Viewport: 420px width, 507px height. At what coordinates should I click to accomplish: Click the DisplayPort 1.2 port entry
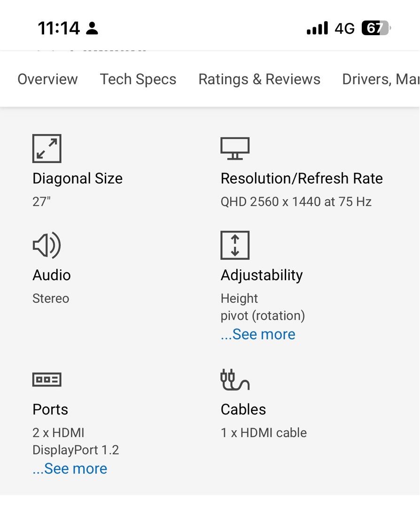76,450
